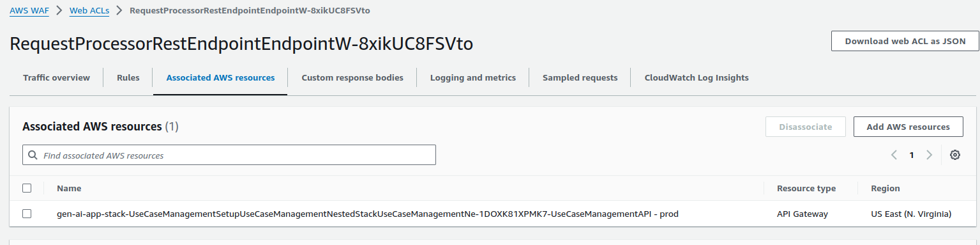The height and width of the screenshot is (245, 980).
Task: Open the Logging and metrics tab
Action: (x=473, y=77)
